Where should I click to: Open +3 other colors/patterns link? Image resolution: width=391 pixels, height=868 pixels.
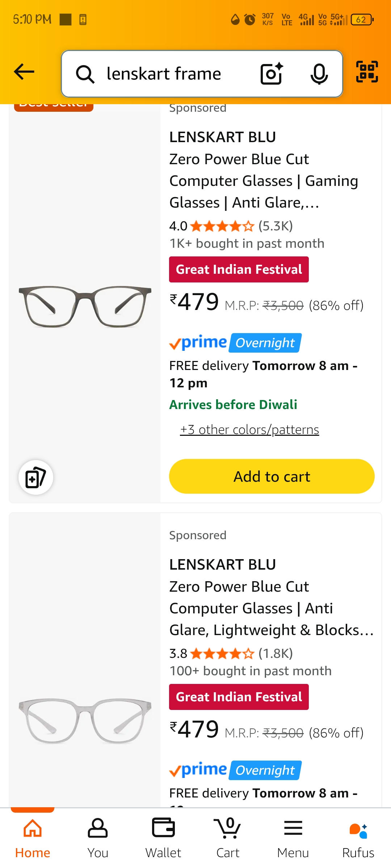point(249,430)
